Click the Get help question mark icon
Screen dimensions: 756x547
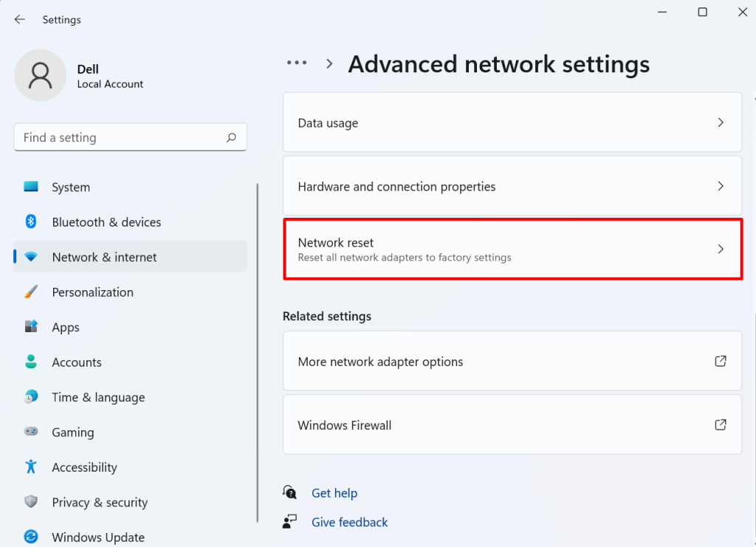[x=289, y=492]
